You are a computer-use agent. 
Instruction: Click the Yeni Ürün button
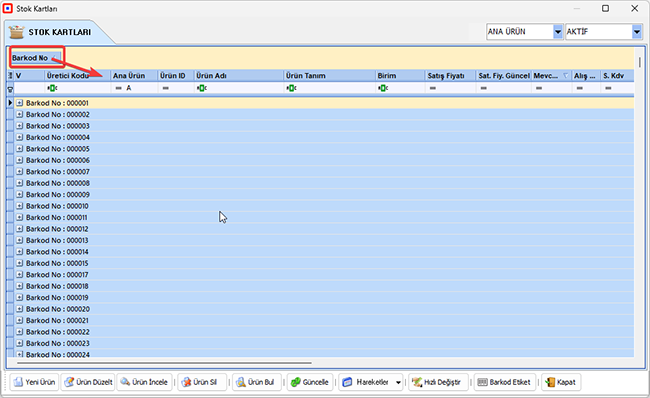click(34, 382)
